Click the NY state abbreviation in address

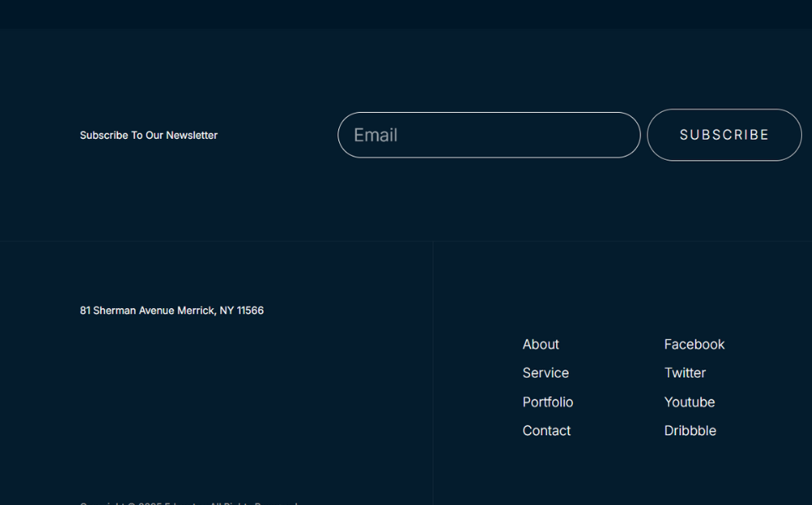(x=226, y=311)
